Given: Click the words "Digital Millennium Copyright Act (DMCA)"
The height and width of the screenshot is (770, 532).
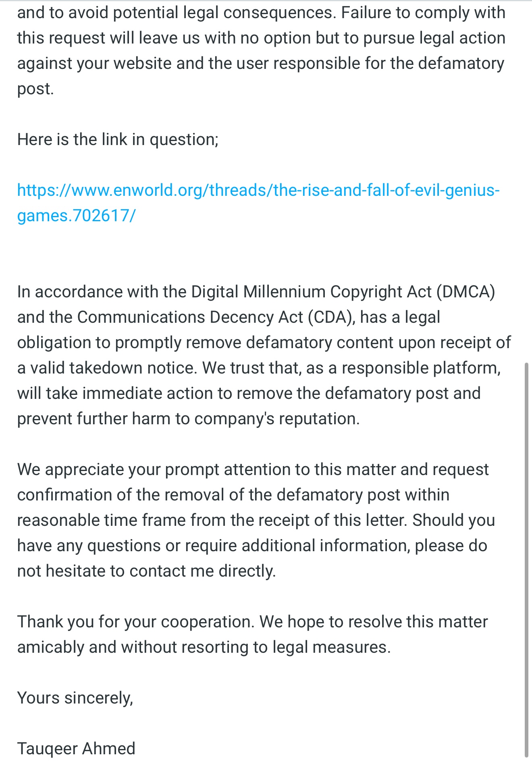Looking at the screenshot, I should point(343,292).
